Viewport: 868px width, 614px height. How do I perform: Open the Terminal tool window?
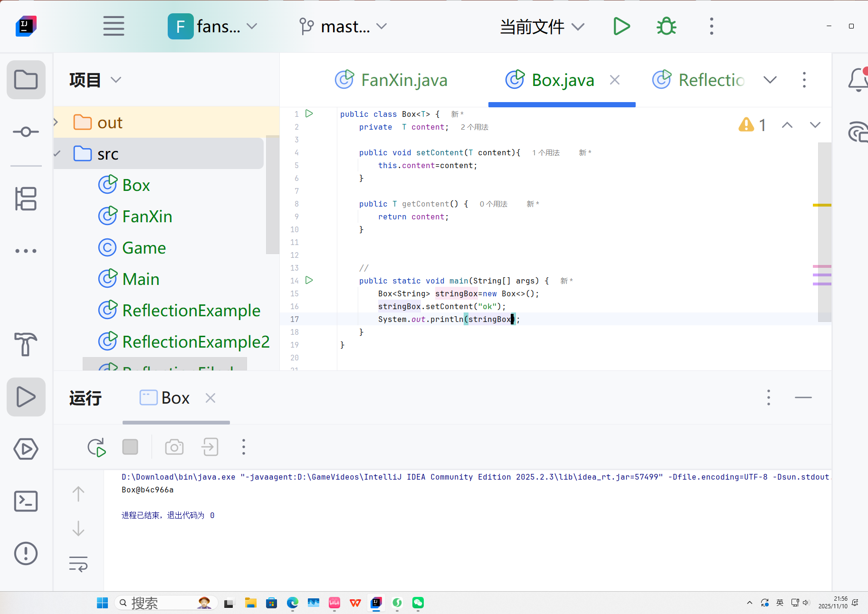click(x=26, y=501)
